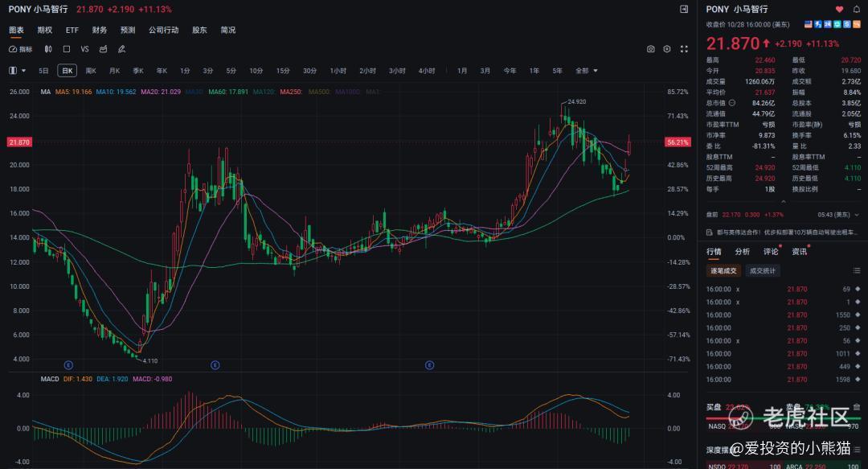Open chart settings hexagon icon

tap(667, 49)
